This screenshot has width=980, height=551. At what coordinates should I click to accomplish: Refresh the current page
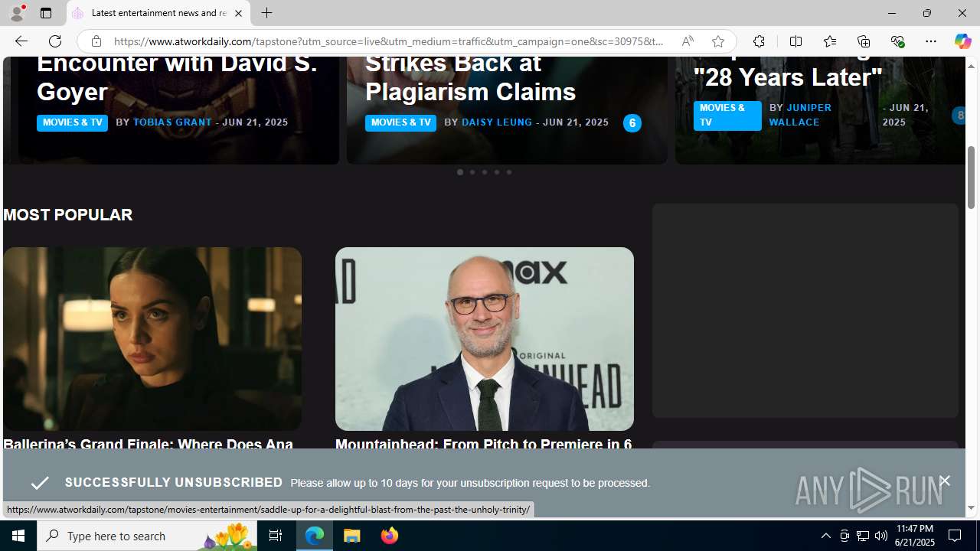click(x=54, y=41)
